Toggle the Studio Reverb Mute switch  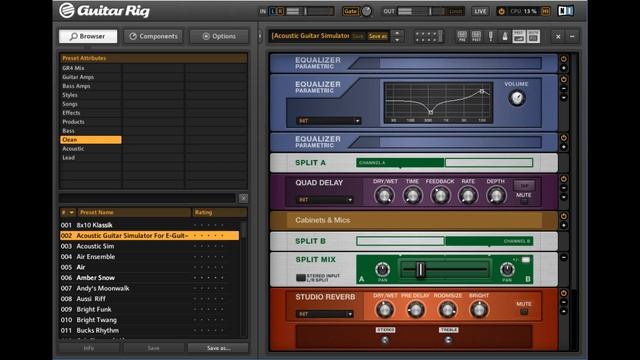(x=524, y=312)
